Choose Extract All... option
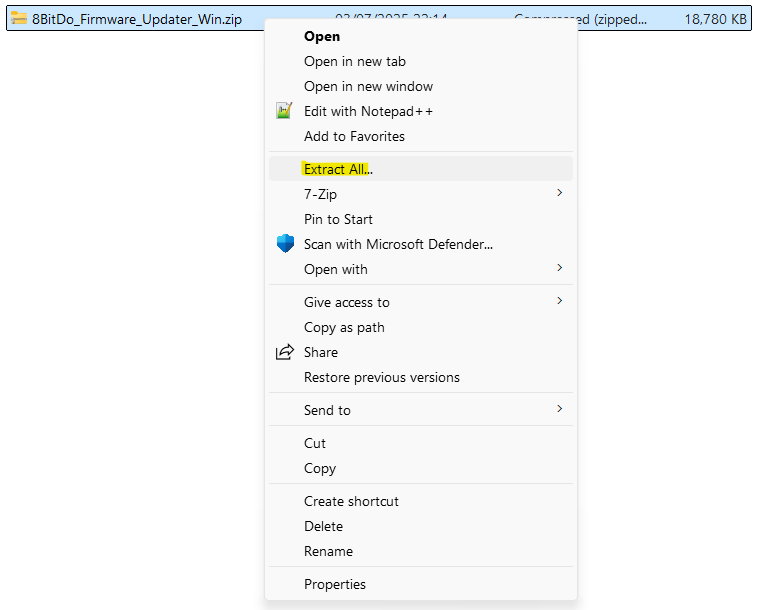Image resolution: width=757 pixels, height=610 pixels. (421, 169)
